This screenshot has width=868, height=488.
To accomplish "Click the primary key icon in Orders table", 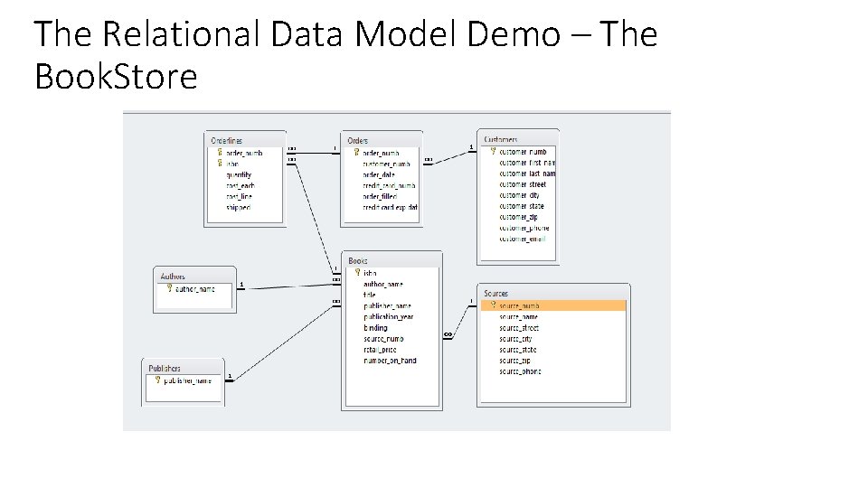I will 356,152.
